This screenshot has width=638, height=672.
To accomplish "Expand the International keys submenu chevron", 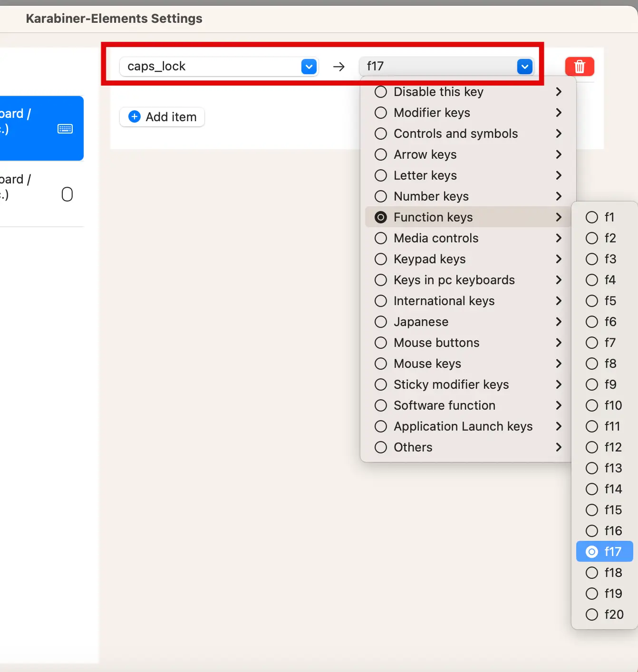I will pyautogui.click(x=559, y=301).
